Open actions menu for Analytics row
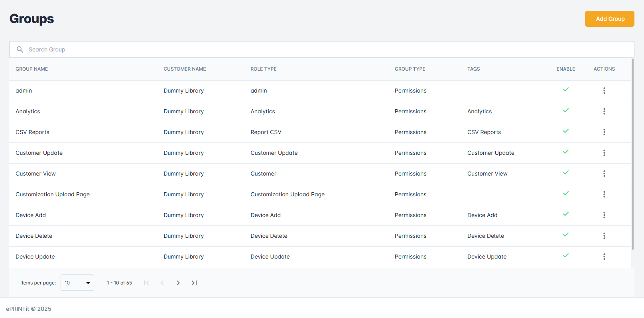The height and width of the screenshot is (318, 644). (x=604, y=111)
